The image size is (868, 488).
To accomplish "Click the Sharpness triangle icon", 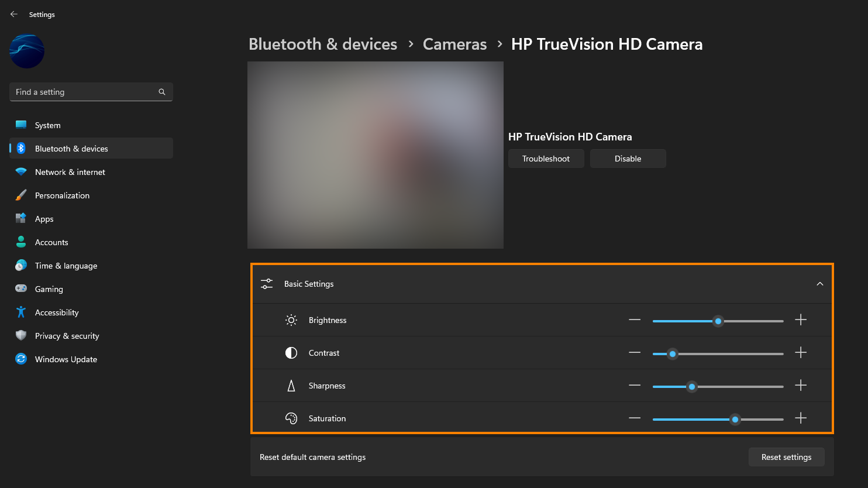I will (291, 386).
